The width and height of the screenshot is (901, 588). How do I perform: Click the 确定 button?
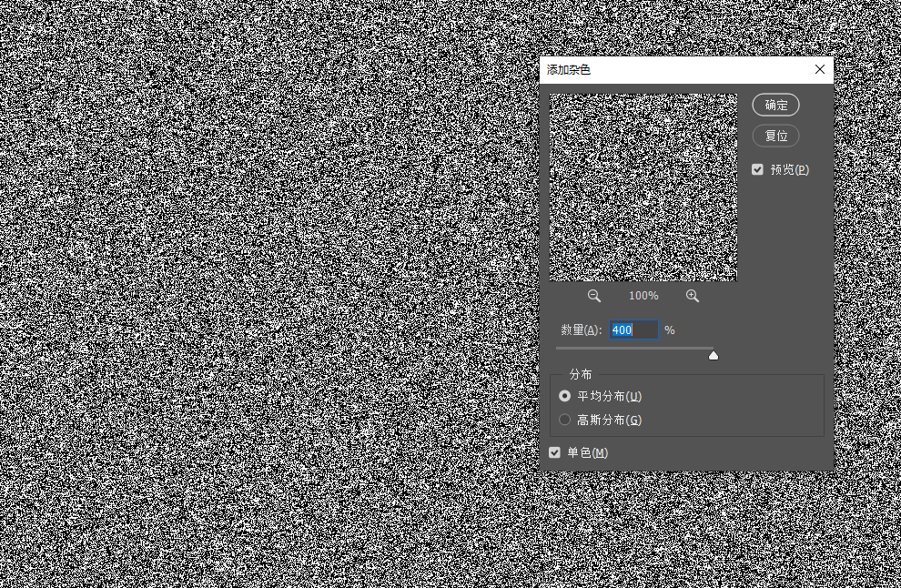click(x=775, y=105)
